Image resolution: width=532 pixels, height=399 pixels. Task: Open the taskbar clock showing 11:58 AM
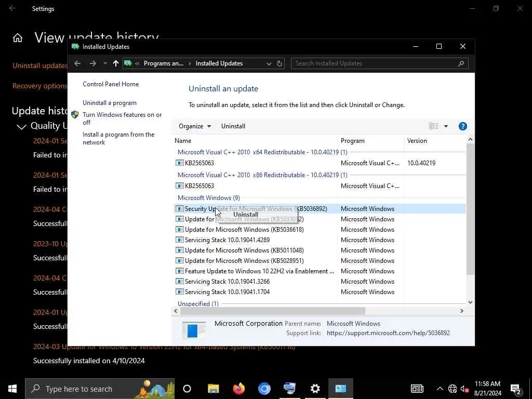[x=487, y=389]
